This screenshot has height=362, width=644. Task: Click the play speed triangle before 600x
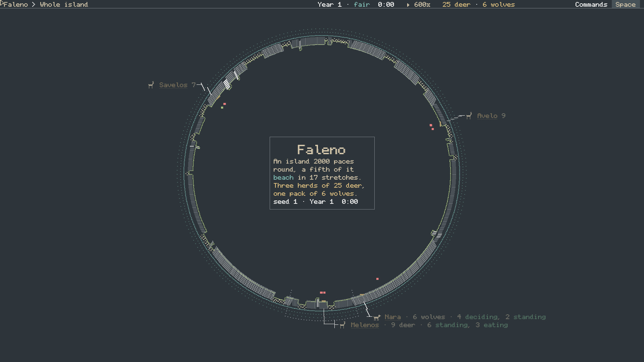[x=408, y=5]
